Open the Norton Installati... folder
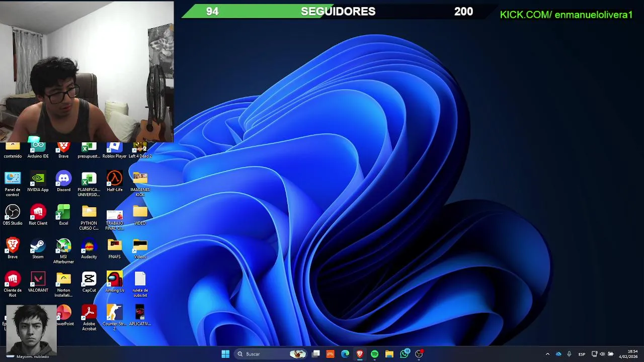Image resolution: width=644 pixels, height=362 pixels. point(63,285)
